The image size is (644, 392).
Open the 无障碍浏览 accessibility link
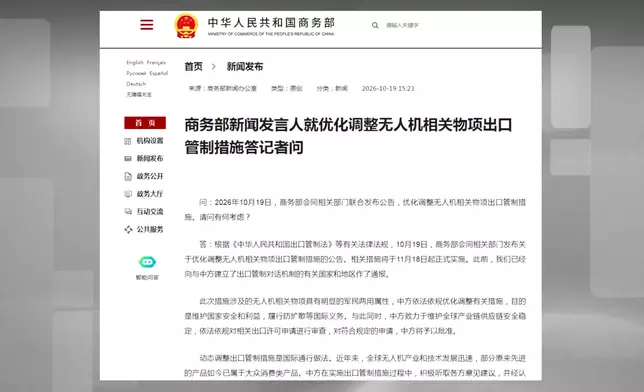[x=139, y=95]
